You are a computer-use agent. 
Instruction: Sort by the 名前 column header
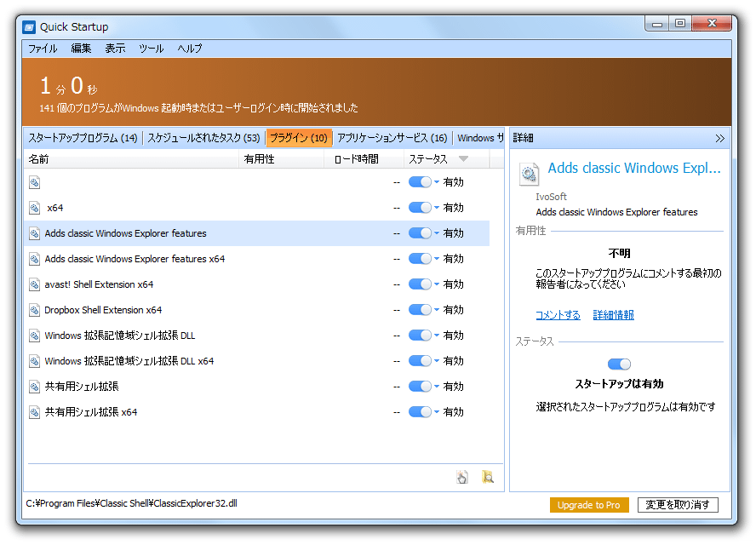point(131,159)
